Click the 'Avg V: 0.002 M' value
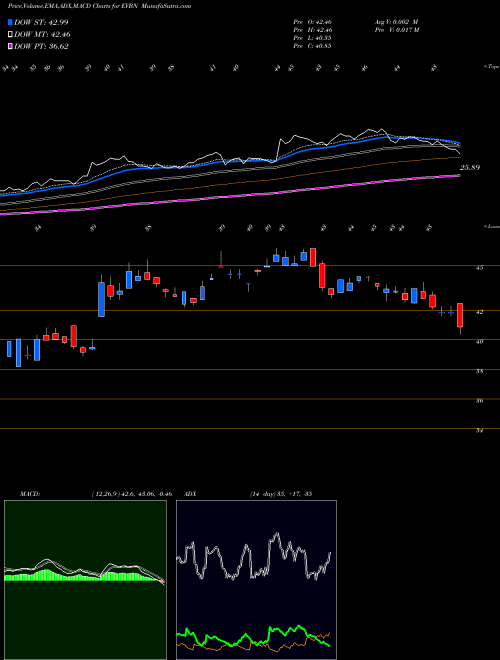The height and width of the screenshot is (660, 500). [x=396, y=22]
